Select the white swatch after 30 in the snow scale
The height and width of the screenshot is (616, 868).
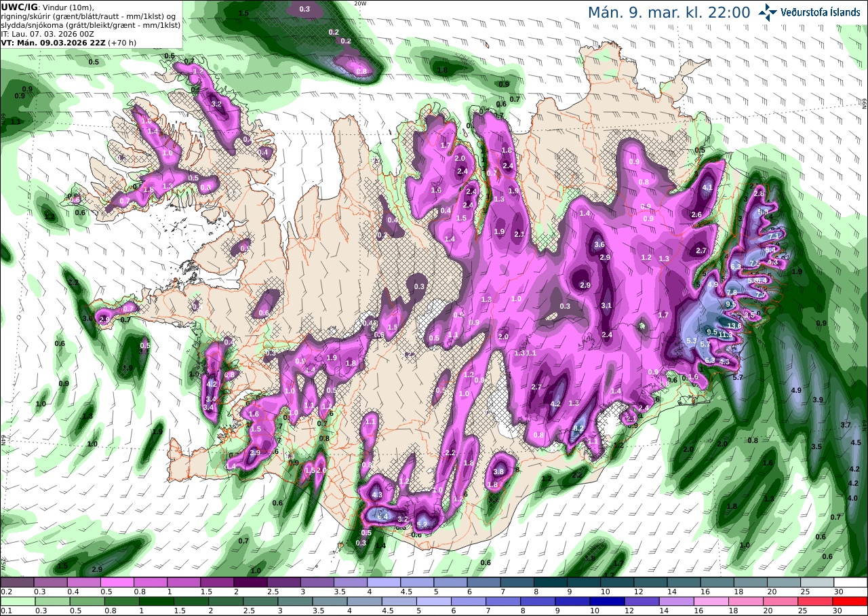(x=851, y=582)
